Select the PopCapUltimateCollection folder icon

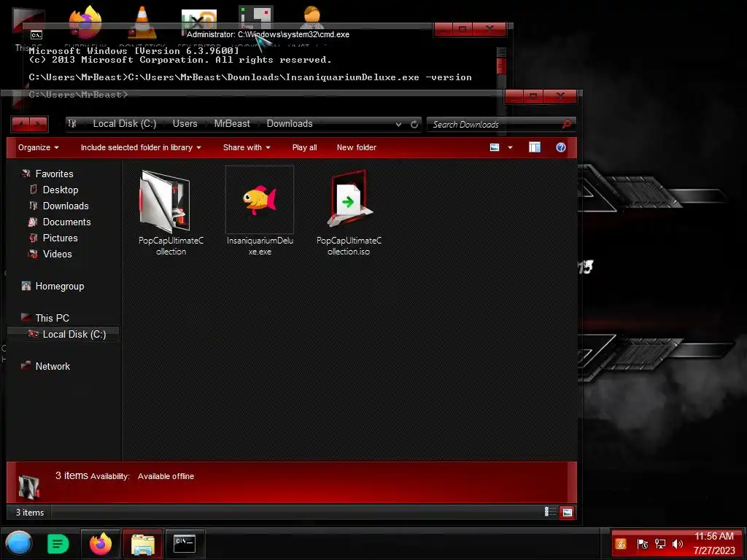coord(165,201)
